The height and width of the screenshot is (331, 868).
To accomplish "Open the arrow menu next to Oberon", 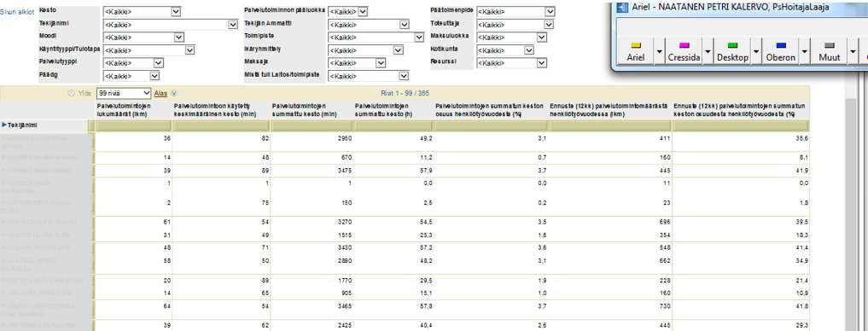I will click(x=804, y=51).
